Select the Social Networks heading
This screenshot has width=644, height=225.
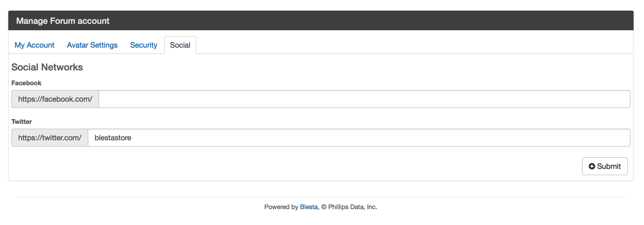47,67
